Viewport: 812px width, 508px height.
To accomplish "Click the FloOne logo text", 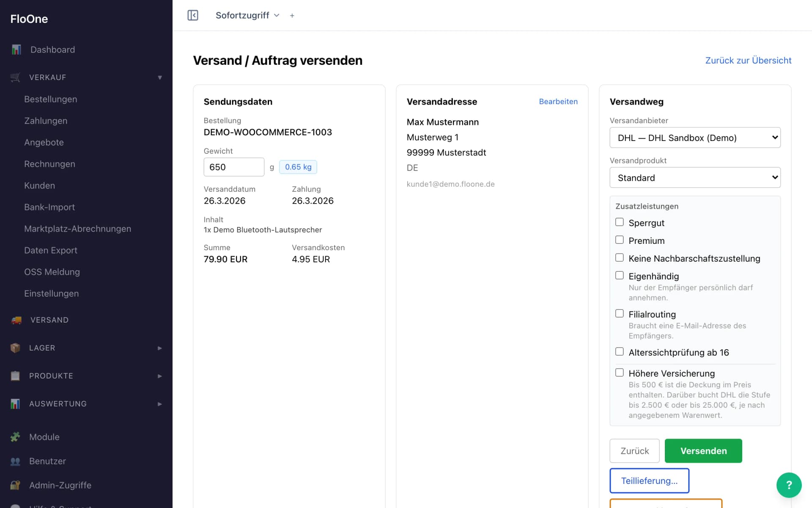I will point(29,19).
